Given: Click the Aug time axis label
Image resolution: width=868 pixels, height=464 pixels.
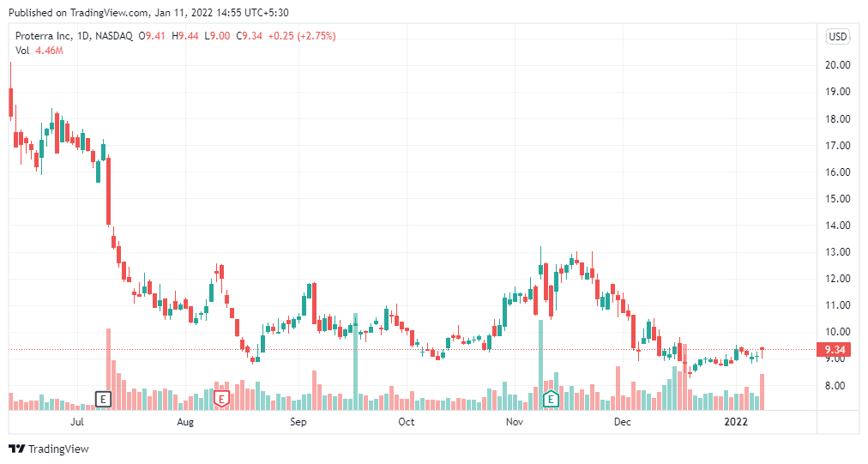Looking at the screenshot, I should (x=185, y=422).
